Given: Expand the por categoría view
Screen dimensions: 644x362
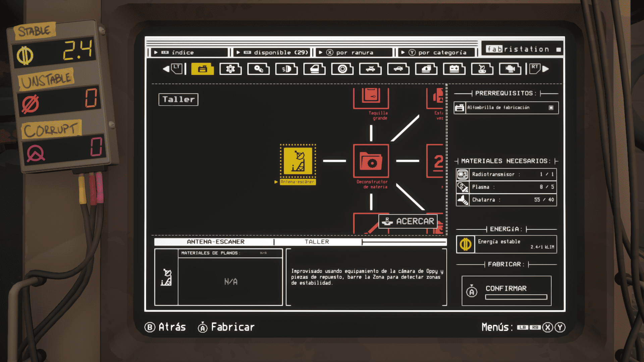Looking at the screenshot, I should click(437, 53).
